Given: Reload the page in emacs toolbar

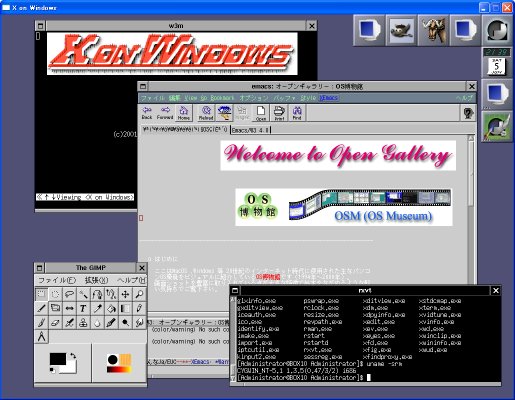Looking at the screenshot, I should click(x=206, y=113).
